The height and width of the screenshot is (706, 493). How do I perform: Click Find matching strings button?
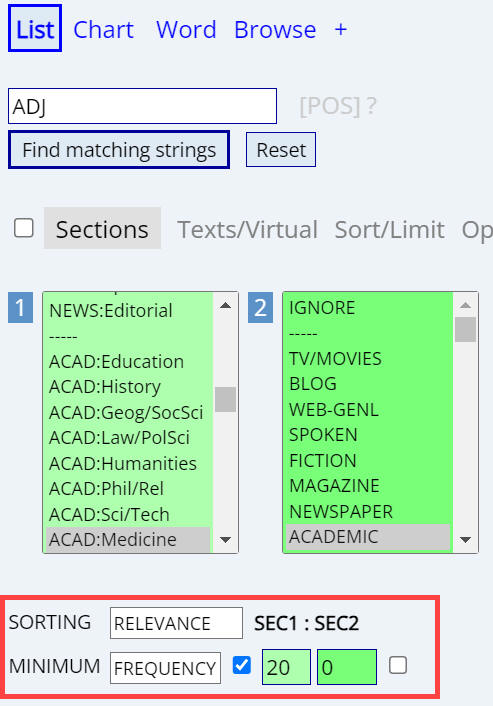pyautogui.click(x=119, y=150)
